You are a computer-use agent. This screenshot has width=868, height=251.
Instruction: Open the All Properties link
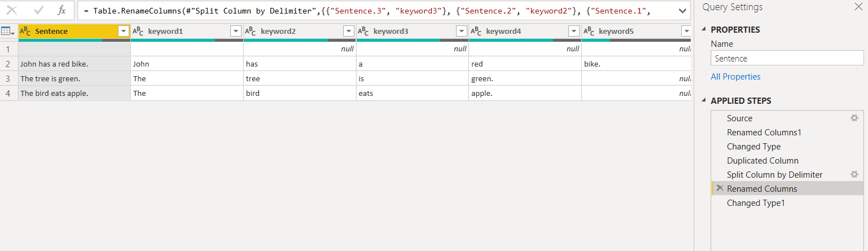[x=735, y=77]
